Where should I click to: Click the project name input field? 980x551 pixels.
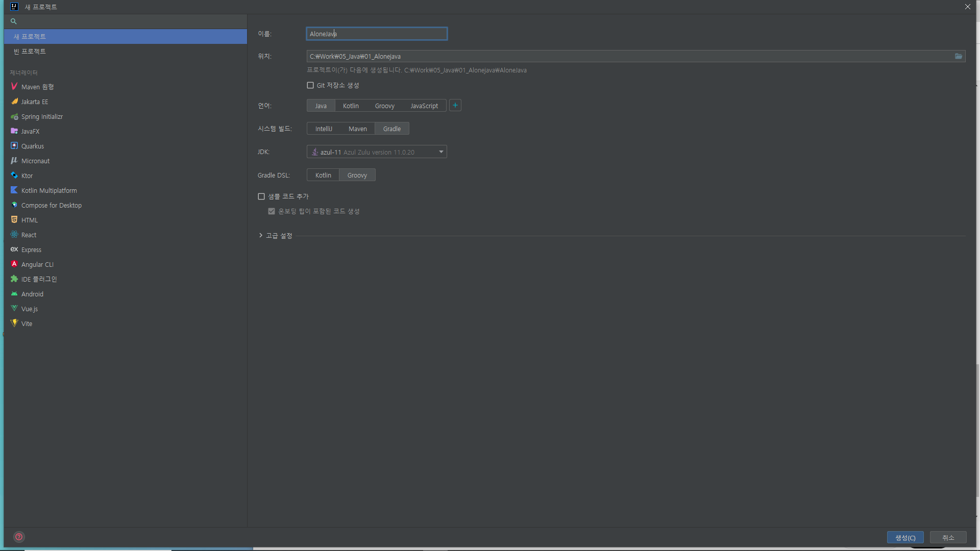pyautogui.click(x=377, y=34)
